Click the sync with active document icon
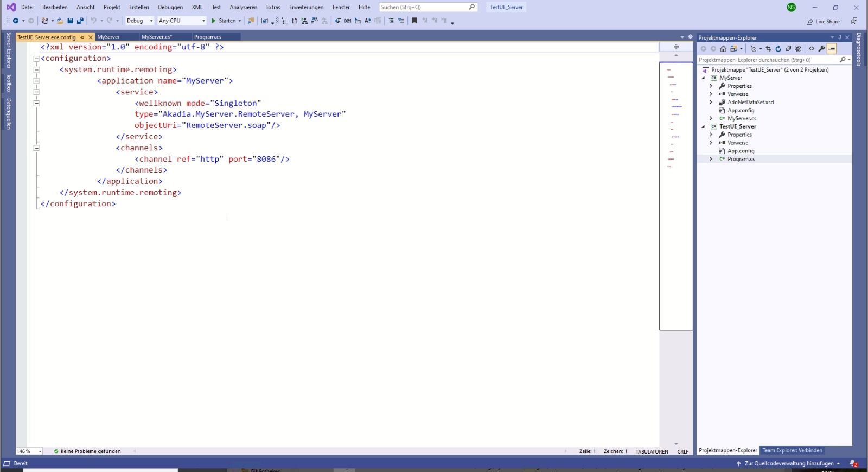This screenshot has height=472, width=868. point(768,49)
